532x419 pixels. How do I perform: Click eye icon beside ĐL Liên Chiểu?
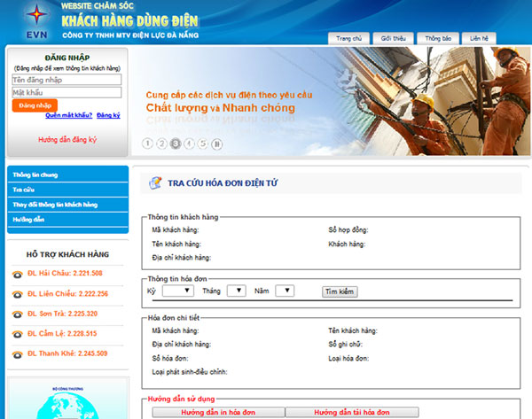18,294
